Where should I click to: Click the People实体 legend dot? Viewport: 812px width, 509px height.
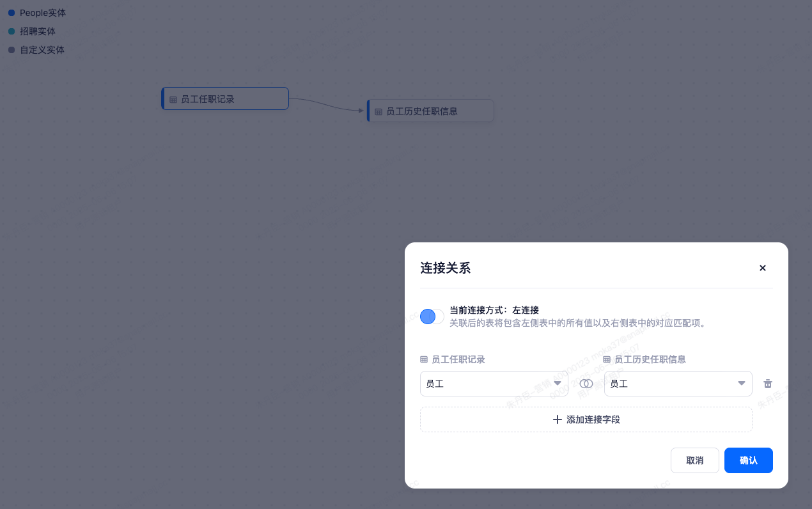point(12,13)
